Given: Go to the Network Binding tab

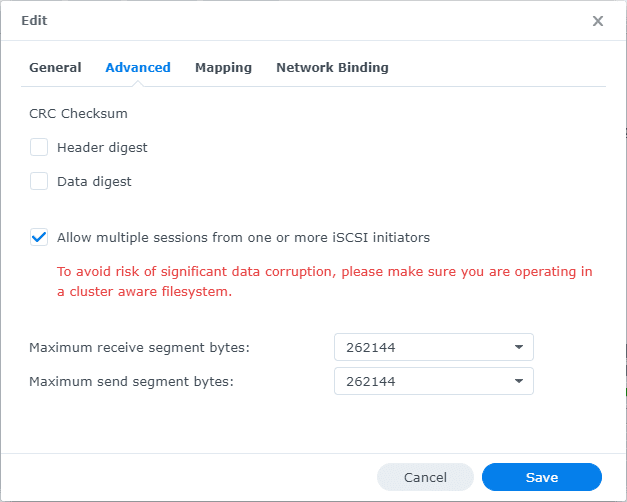Looking at the screenshot, I should 332,68.
